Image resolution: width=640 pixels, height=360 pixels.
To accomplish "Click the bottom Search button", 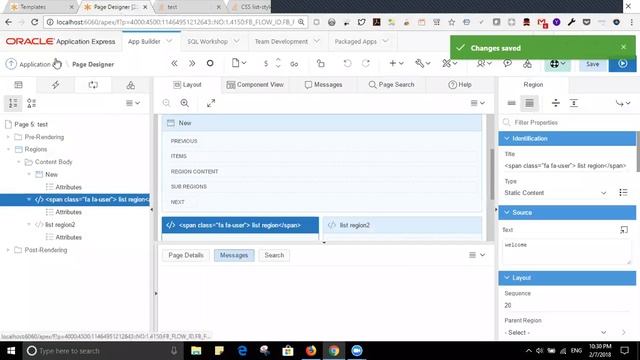I will point(274,255).
